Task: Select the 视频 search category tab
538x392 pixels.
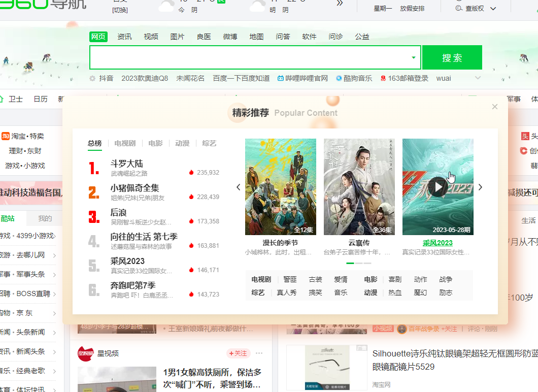Action: pos(150,36)
